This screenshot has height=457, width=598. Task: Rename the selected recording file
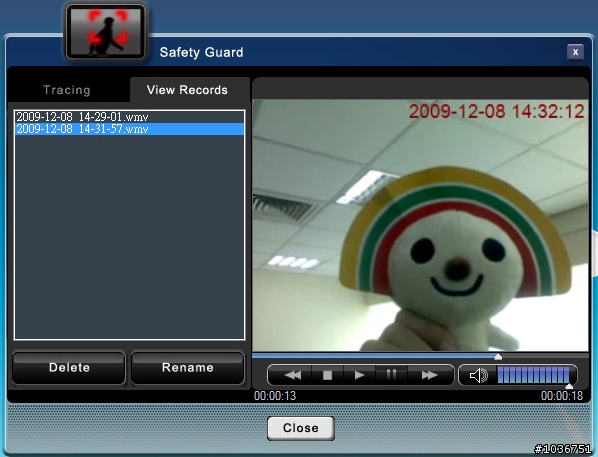(188, 368)
